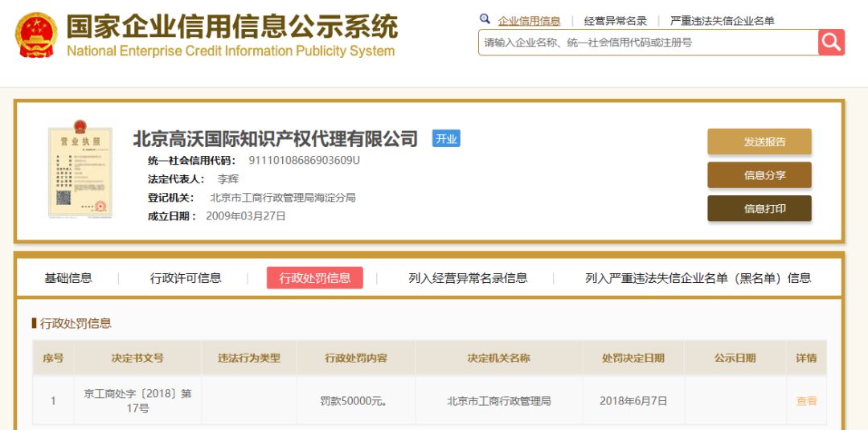868x430 pixels.
Task: Click the 违法行为类型 column header
Action: tap(249, 358)
